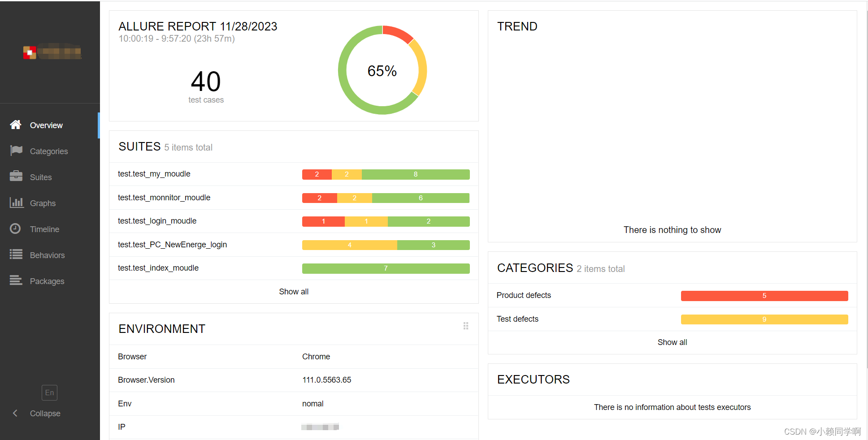
Task: Click the ENVIRONMENT section heading
Action: 162,329
